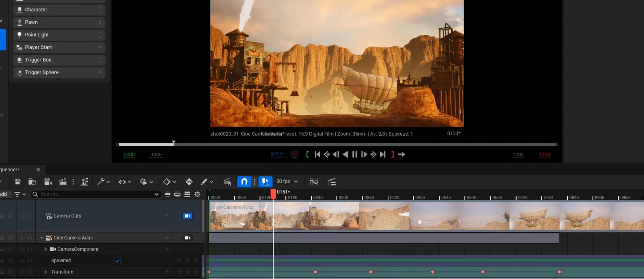Pause the sequence playback

point(354,155)
